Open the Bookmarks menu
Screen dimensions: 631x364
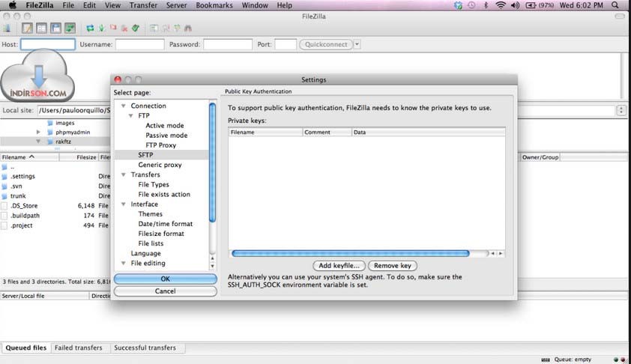pyautogui.click(x=214, y=5)
